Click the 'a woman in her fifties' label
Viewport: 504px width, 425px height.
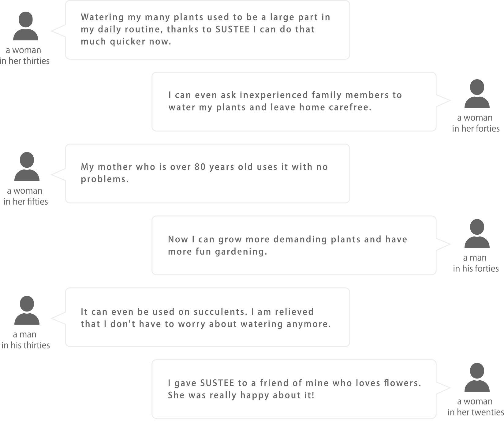tap(26, 196)
